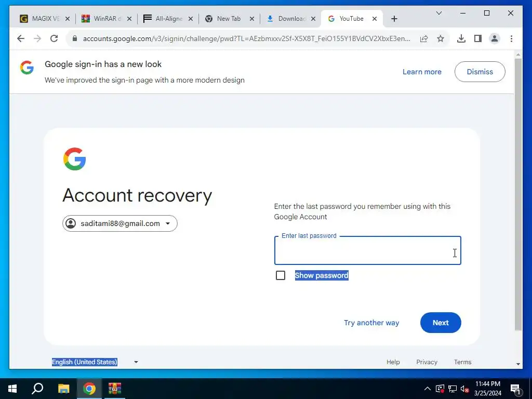Reload the page with the refresh icon
532x399 pixels.
pos(54,38)
